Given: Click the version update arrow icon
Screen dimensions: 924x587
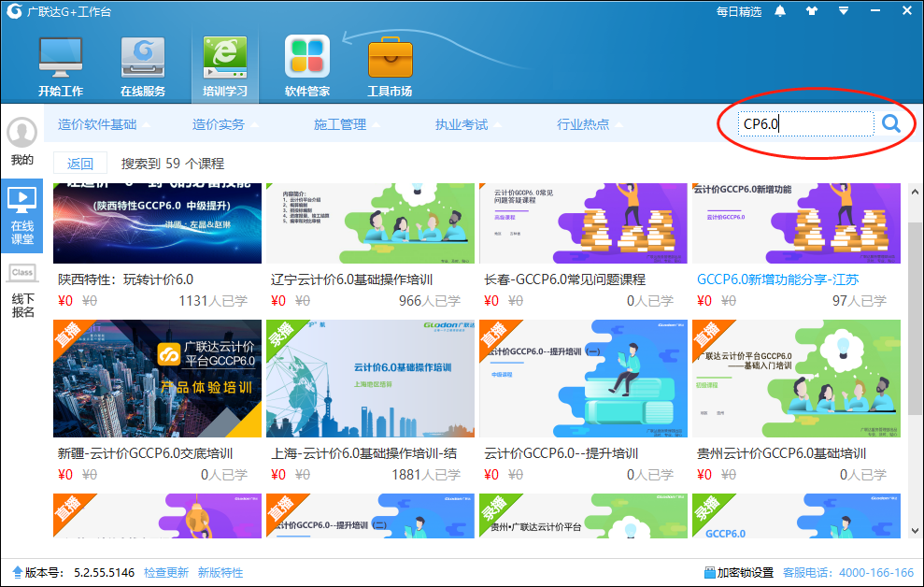Looking at the screenshot, I should click(x=17, y=572).
